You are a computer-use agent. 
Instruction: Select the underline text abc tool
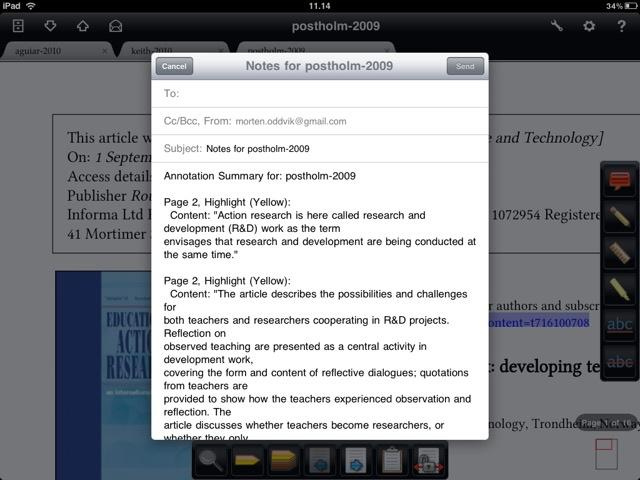tap(620, 325)
